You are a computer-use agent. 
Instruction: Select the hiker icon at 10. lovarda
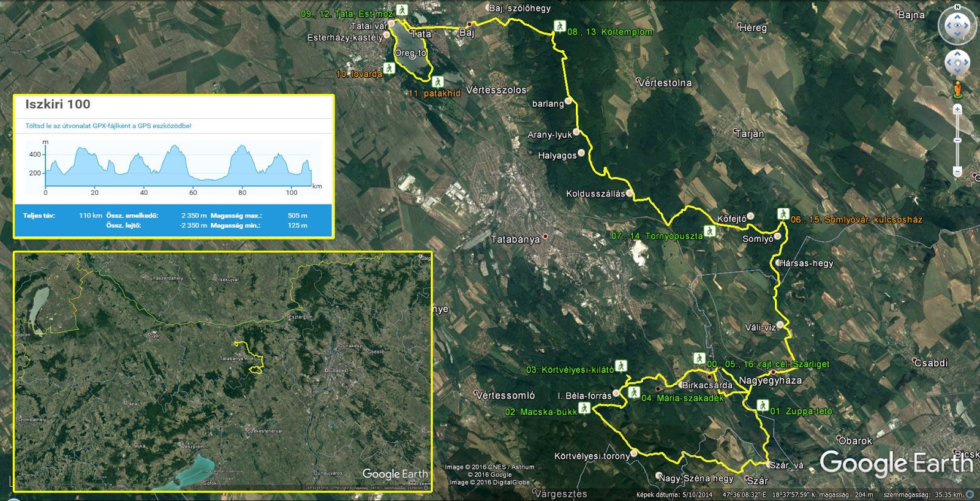389,67
